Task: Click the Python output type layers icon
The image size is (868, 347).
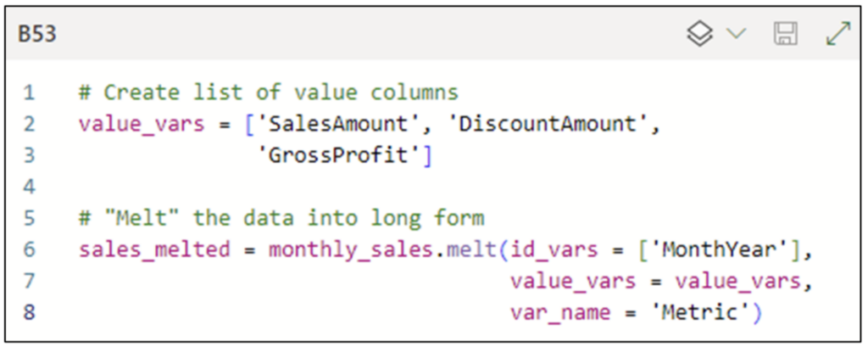Action: [x=699, y=35]
